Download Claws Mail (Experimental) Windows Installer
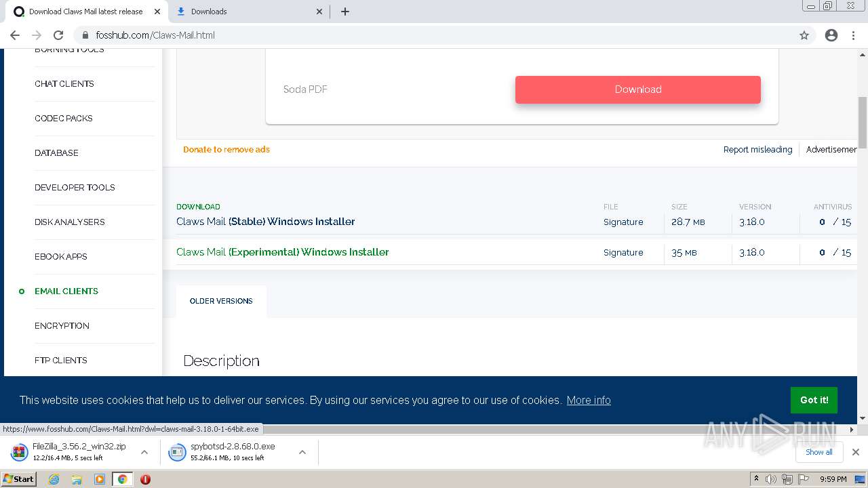868x488 pixels. click(283, 252)
